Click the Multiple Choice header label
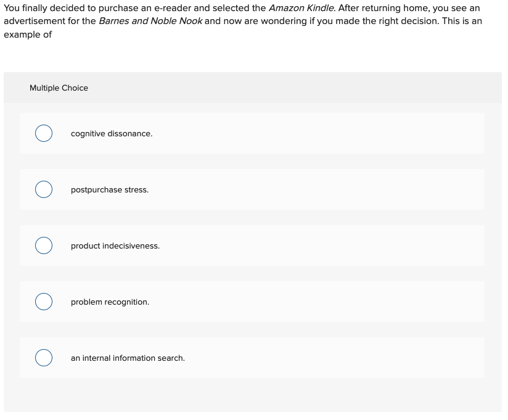This screenshot has height=420, width=508. point(59,88)
